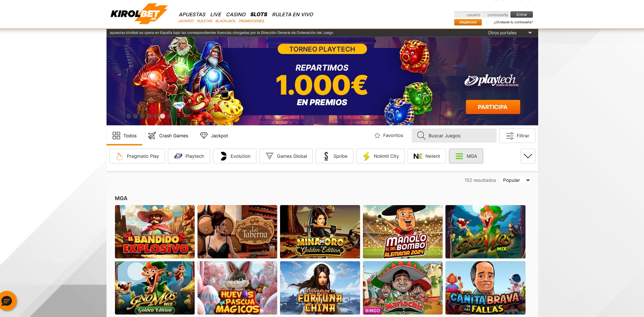Expand the provider list chevron
644x317 pixels.
pyautogui.click(x=528, y=156)
